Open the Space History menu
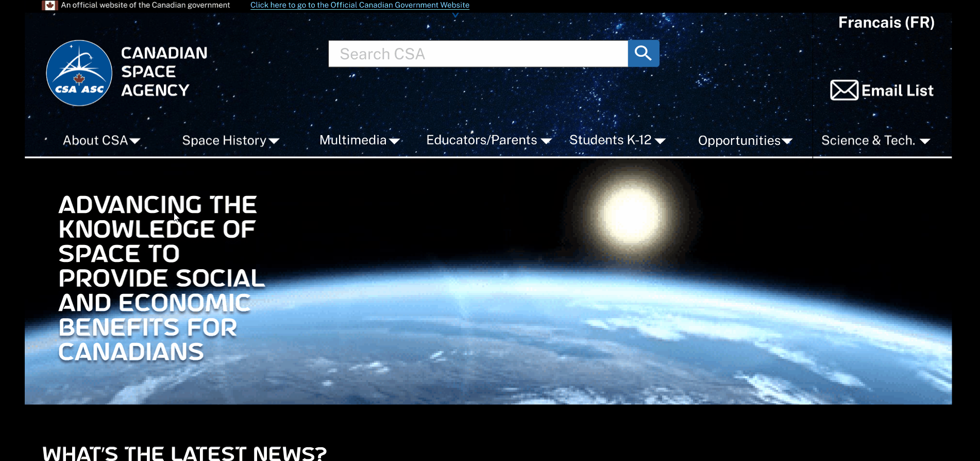Screen dimensions: 980x461 (231, 140)
